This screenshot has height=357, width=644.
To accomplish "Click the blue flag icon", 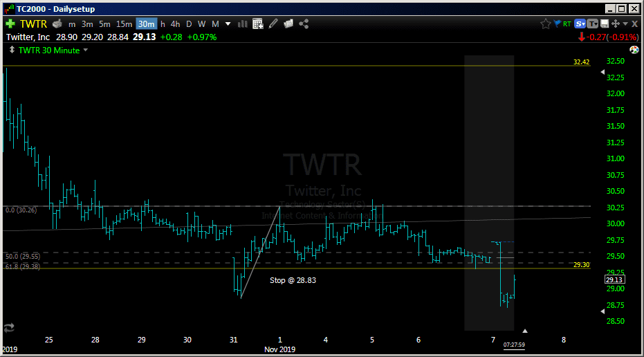I will [x=558, y=24].
